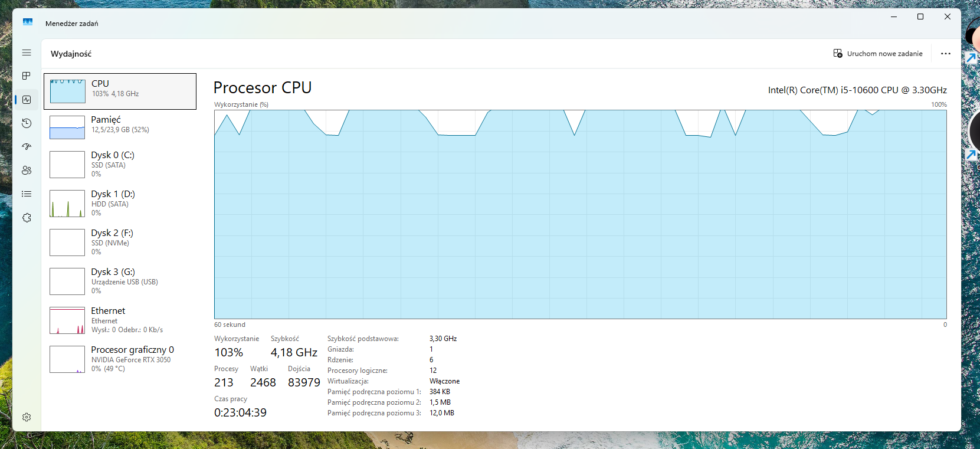Screen dimensions: 980x449
Task: Select Dysk 0 (C:) SSD item
Action: 120,165
